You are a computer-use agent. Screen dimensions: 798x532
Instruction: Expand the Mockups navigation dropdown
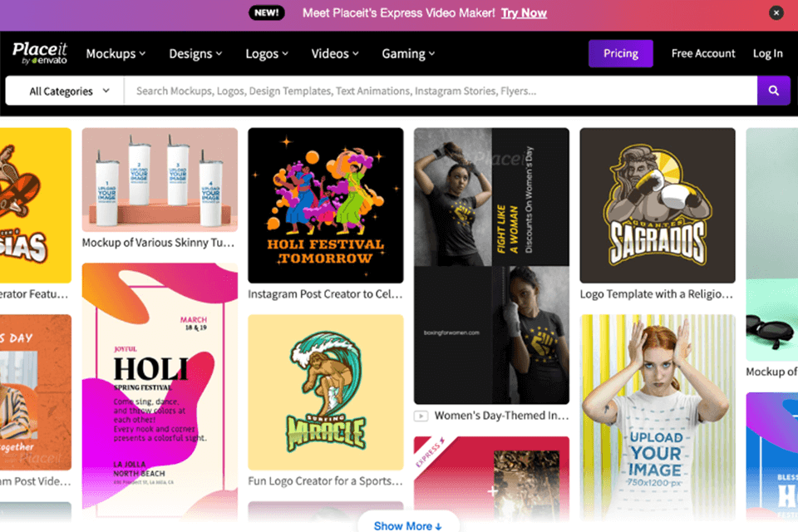(x=116, y=53)
